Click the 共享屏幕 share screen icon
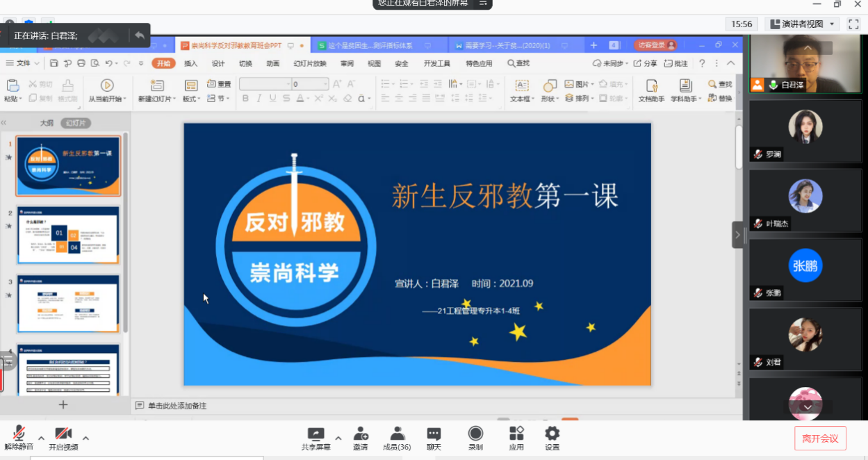Image resolution: width=868 pixels, height=460 pixels. (x=316, y=435)
